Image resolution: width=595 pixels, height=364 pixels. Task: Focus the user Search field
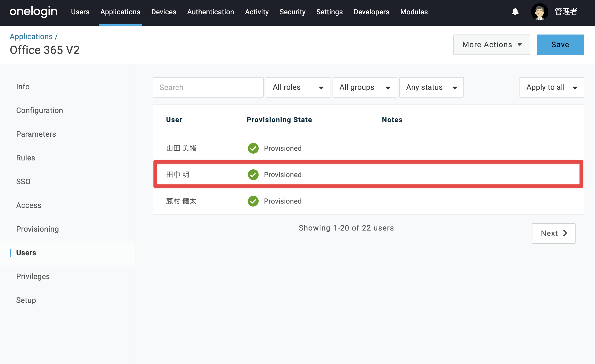(208, 87)
